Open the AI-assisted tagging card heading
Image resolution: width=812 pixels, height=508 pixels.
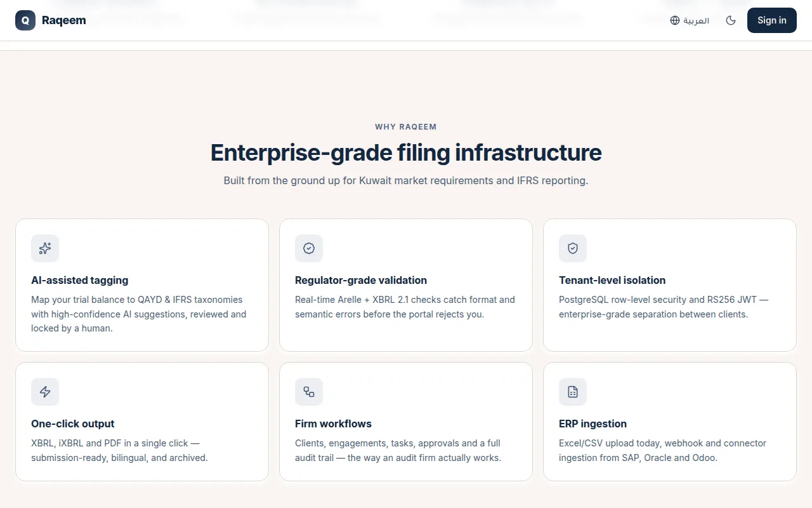pyautogui.click(x=80, y=280)
